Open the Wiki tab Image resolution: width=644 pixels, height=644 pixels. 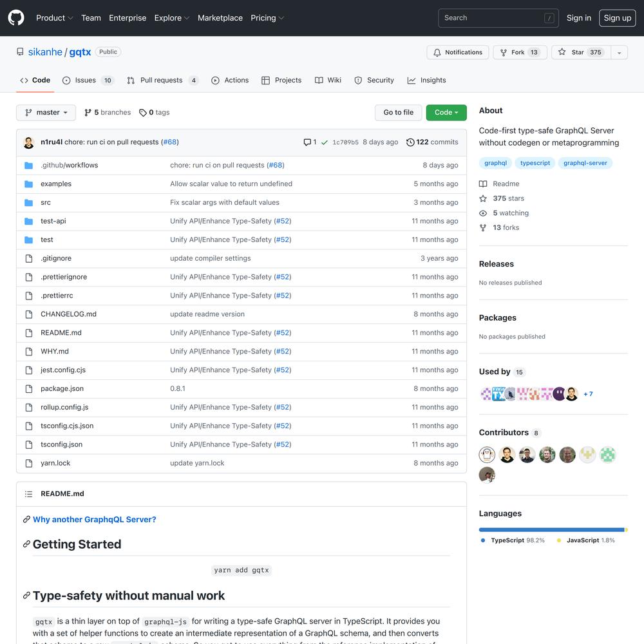pos(328,80)
